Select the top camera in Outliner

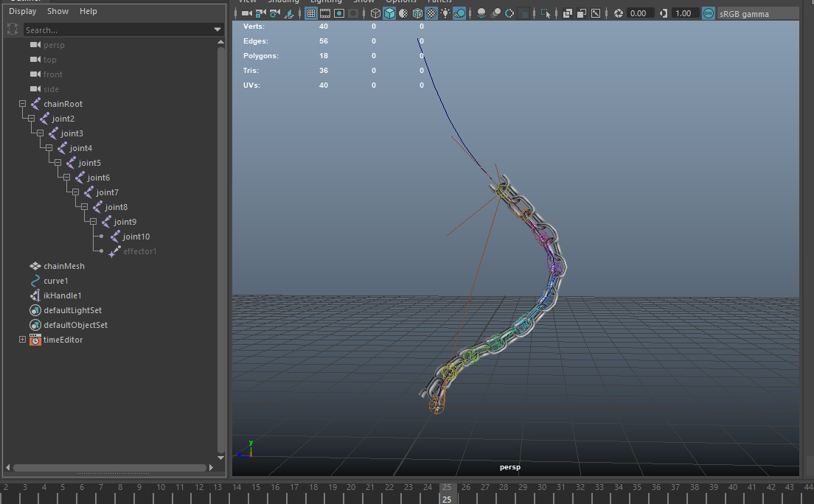click(x=50, y=60)
